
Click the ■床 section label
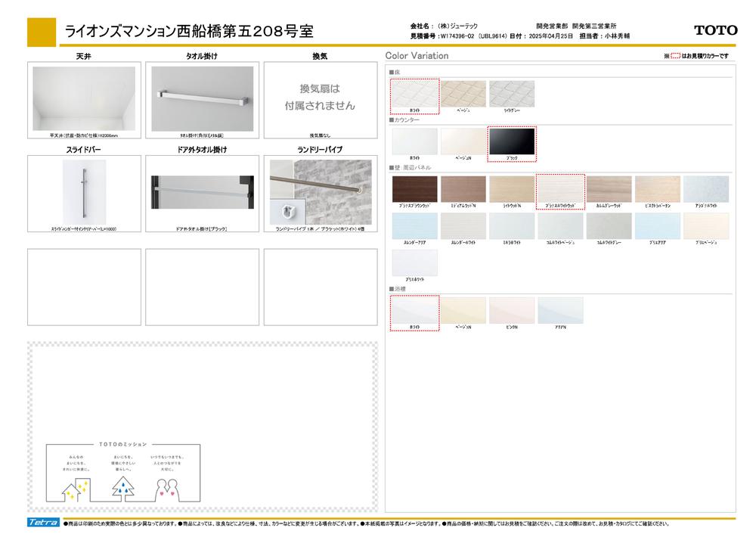point(395,73)
